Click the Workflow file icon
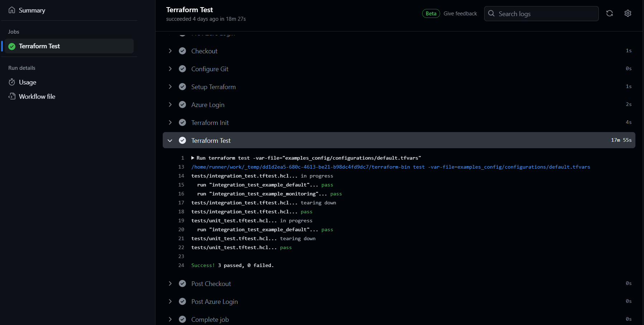644x325 pixels. 12,96
